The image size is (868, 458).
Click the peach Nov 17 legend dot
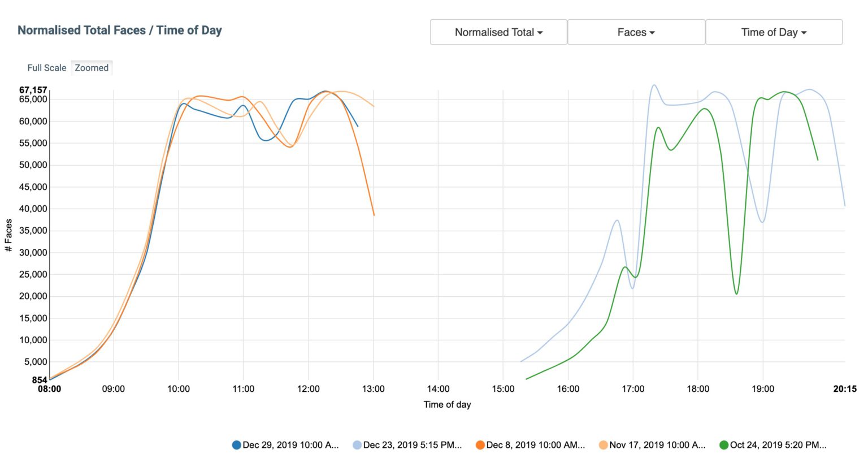[x=604, y=445]
